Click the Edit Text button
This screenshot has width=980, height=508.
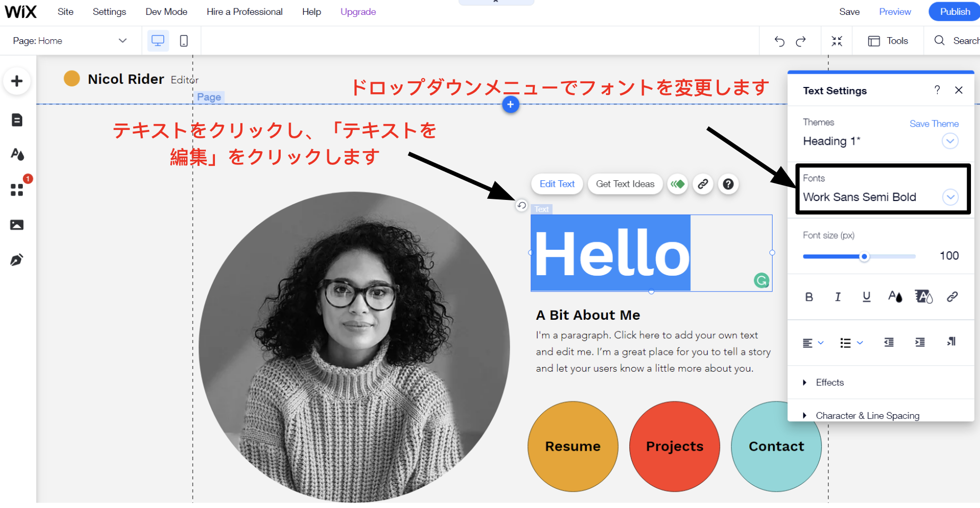click(557, 184)
